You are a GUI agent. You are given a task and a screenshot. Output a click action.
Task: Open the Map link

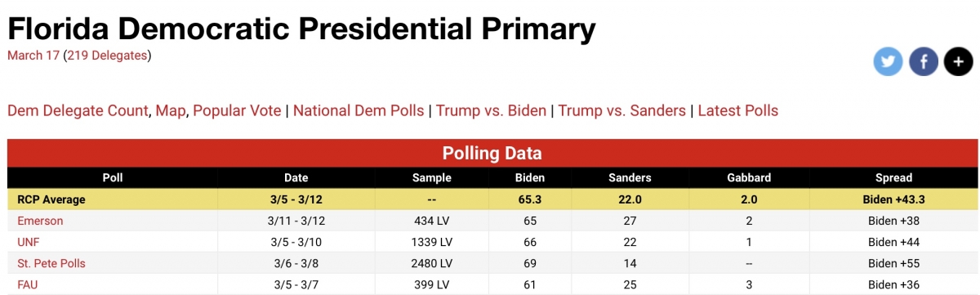coord(171,110)
